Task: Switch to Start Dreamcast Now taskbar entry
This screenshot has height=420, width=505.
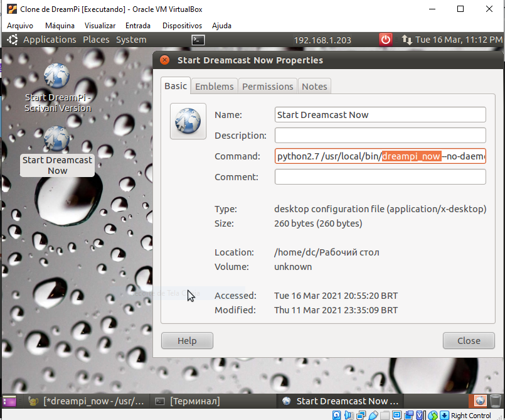Action: [341, 401]
